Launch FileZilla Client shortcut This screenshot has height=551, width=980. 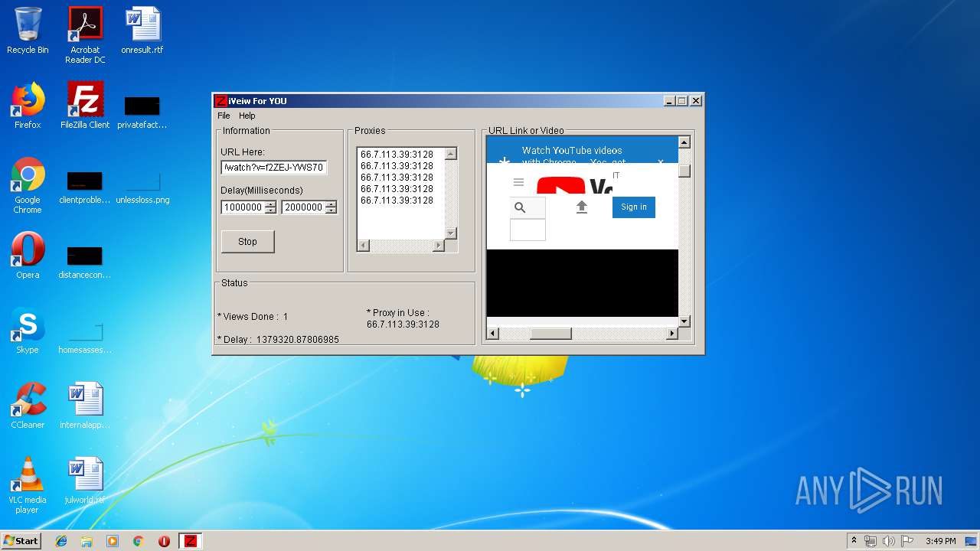coord(85,106)
